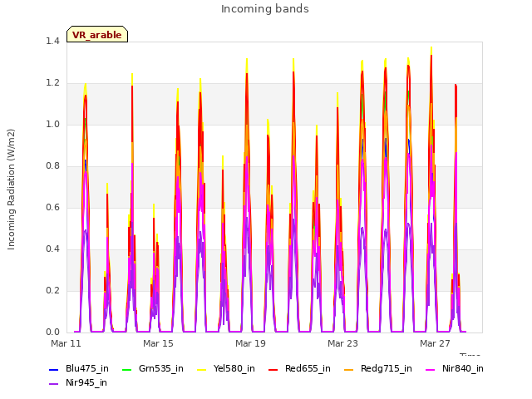Click the 0.0 y-axis tick label
This screenshot has width=532, height=399.
[52, 332]
